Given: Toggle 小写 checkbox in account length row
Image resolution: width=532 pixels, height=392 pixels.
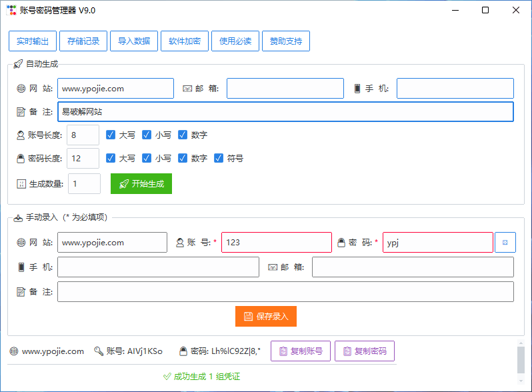Looking at the screenshot, I should coord(147,135).
